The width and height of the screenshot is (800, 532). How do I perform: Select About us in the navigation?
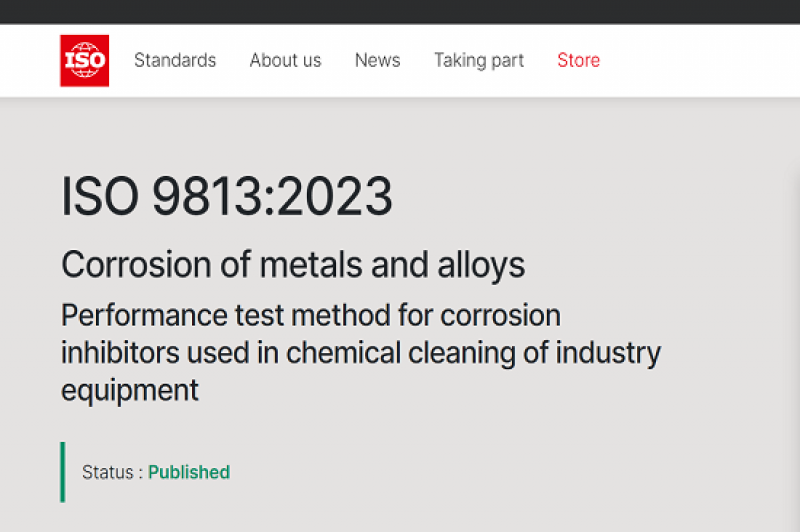tap(285, 60)
